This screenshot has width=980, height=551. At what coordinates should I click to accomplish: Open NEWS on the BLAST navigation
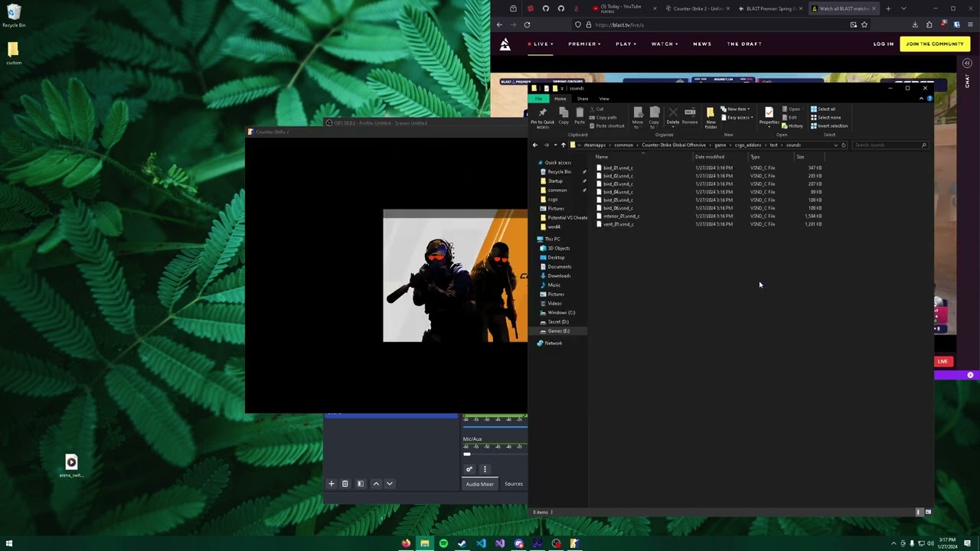(x=702, y=44)
